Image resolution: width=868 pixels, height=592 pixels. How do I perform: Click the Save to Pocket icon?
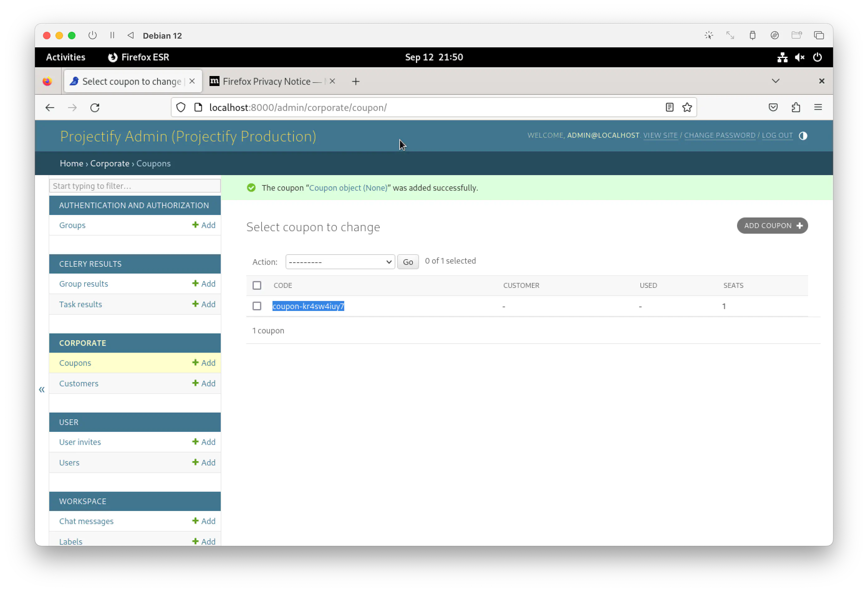pyautogui.click(x=773, y=107)
